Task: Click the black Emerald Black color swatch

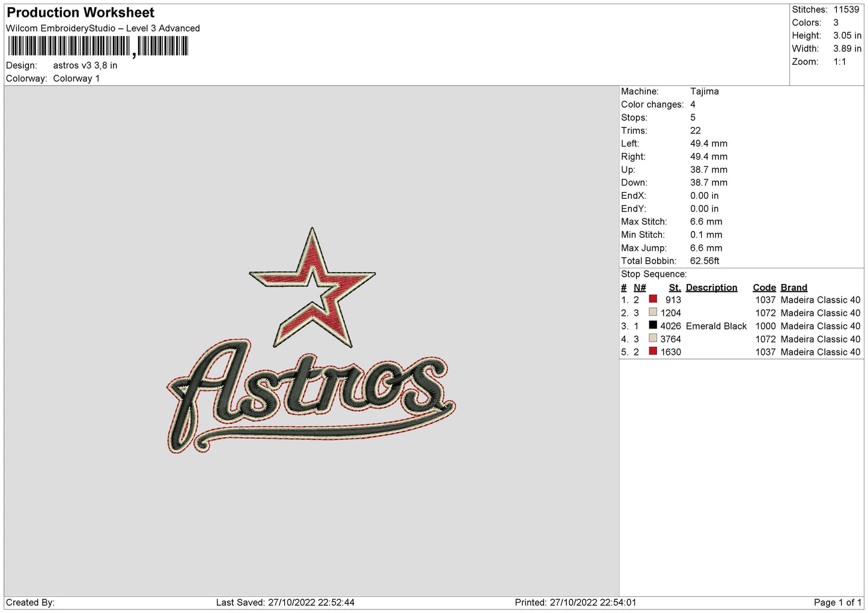Action: coord(653,325)
